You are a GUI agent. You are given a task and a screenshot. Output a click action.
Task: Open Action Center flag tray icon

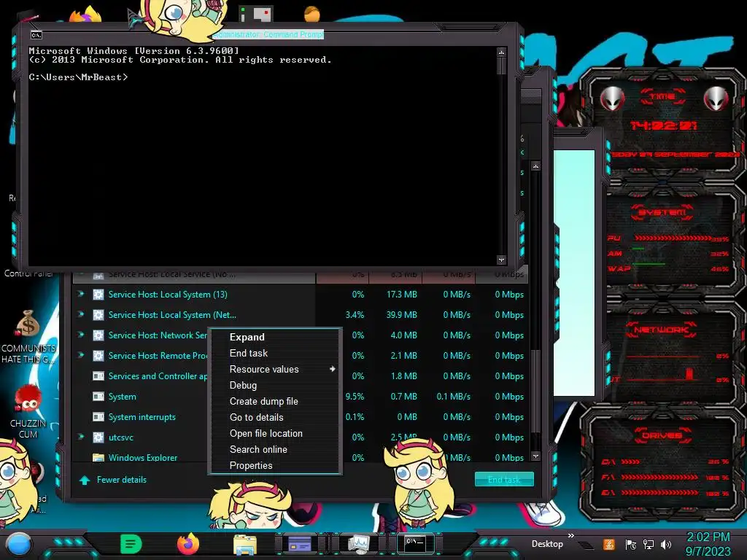pyautogui.click(x=631, y=544)
